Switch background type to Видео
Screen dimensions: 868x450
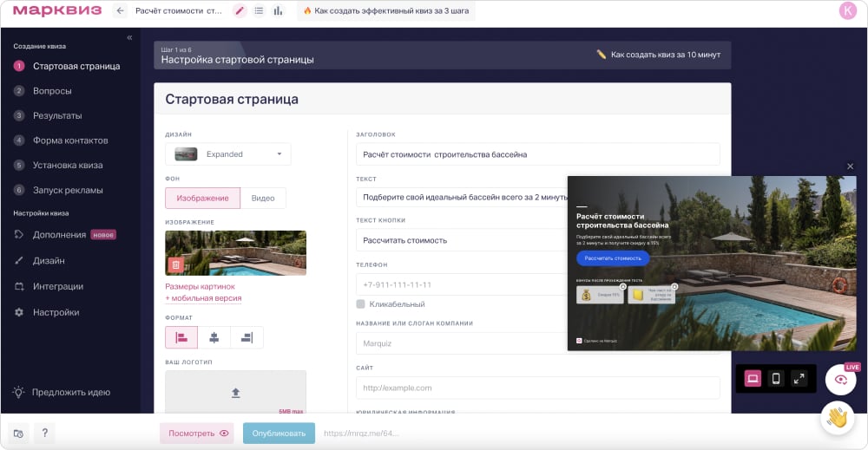(x=263, y=198)
